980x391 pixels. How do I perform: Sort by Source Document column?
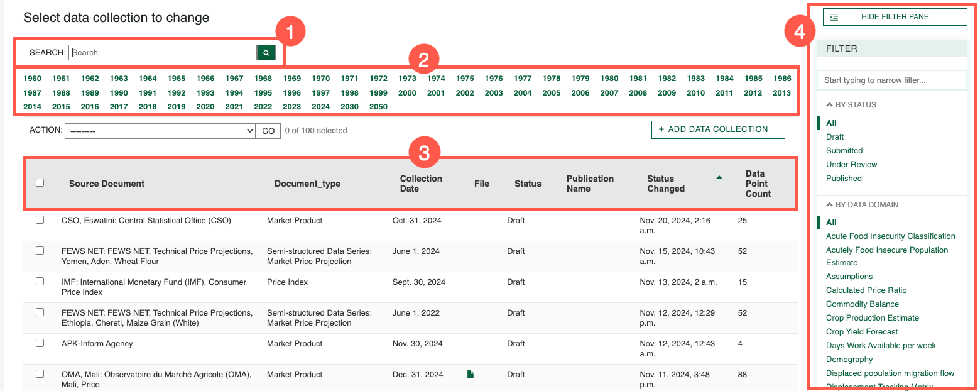(x=107, y=184)
